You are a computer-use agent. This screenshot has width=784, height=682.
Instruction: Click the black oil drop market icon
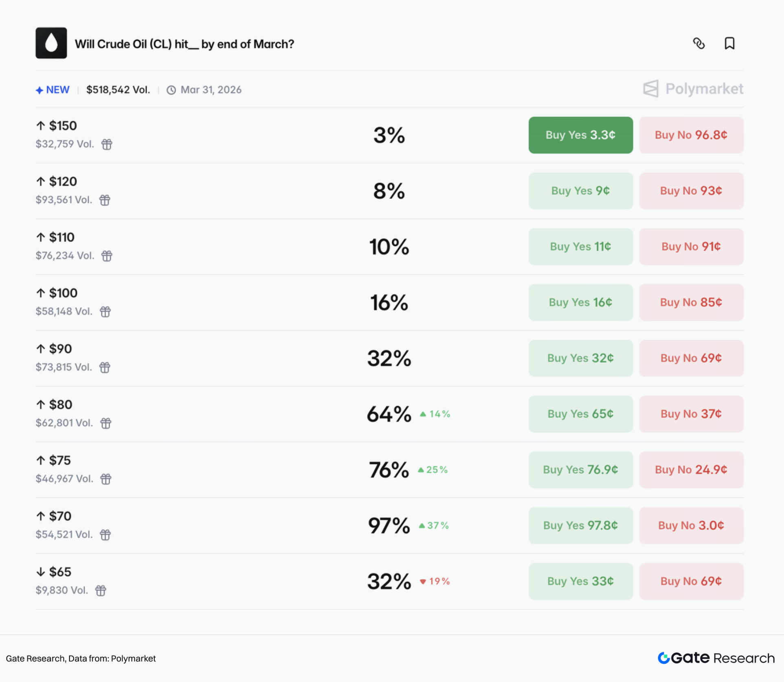[51, 43]
